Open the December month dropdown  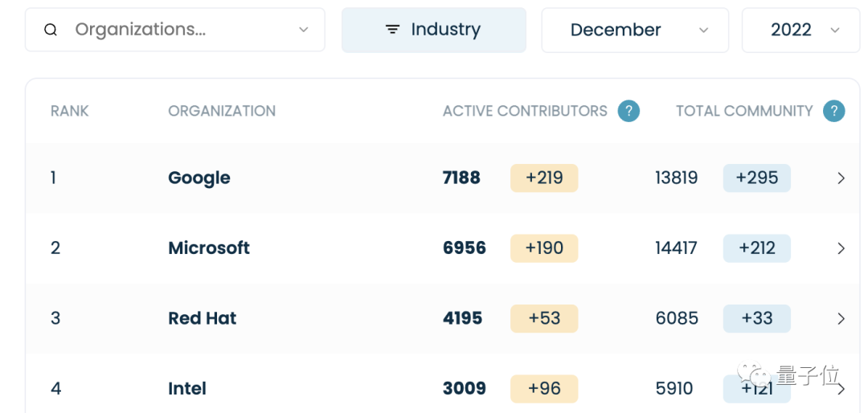pyautogui.click(x=703, y=30)
